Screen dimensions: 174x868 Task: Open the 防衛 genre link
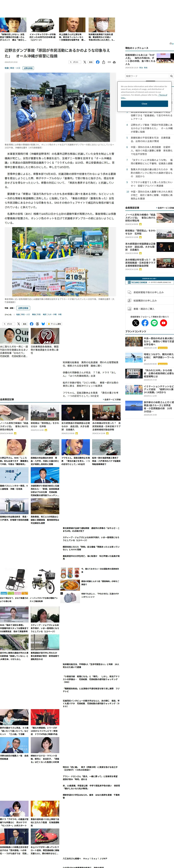(39, 314)
